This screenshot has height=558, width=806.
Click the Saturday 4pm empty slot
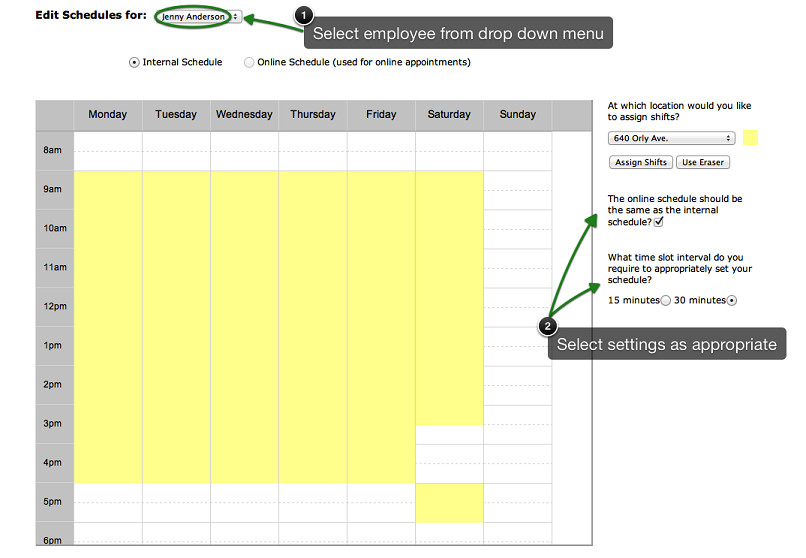pyautogui.click(x=449, y=464)
